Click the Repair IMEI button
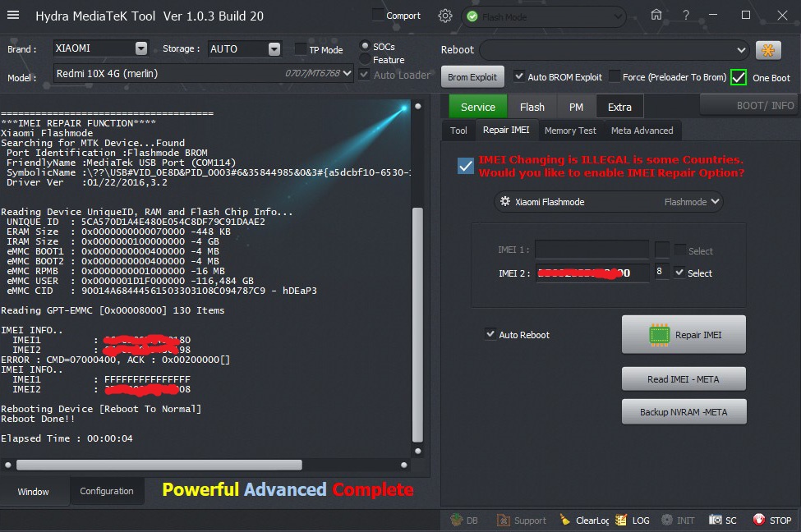 (x=684, y=334)
